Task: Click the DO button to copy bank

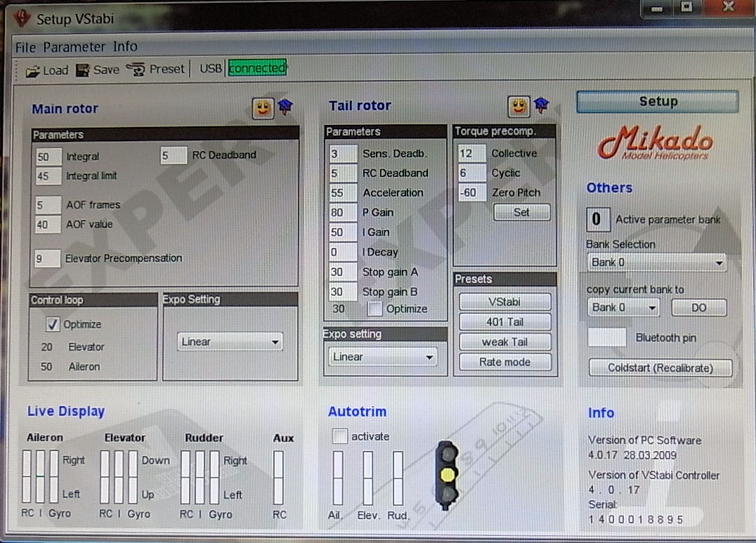Action: (x=698, y=308)
